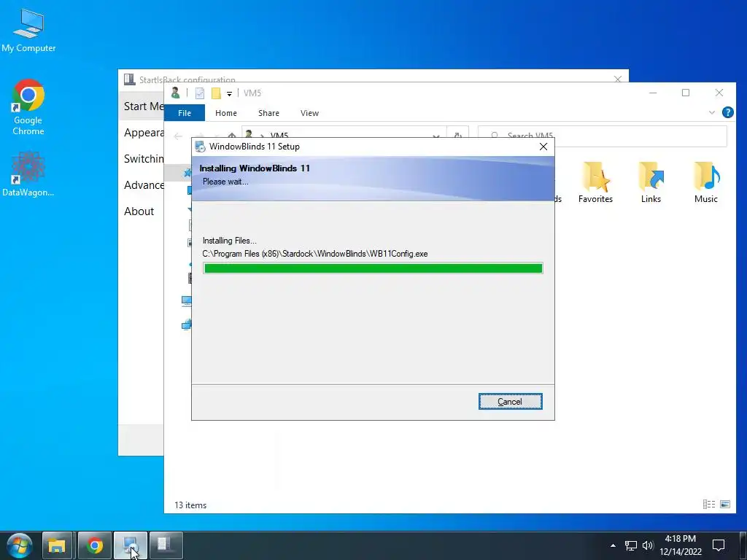The width and height of the screenshot is (747, 560).
Task: Open the Music folder
Action: [x=706, y=183]
